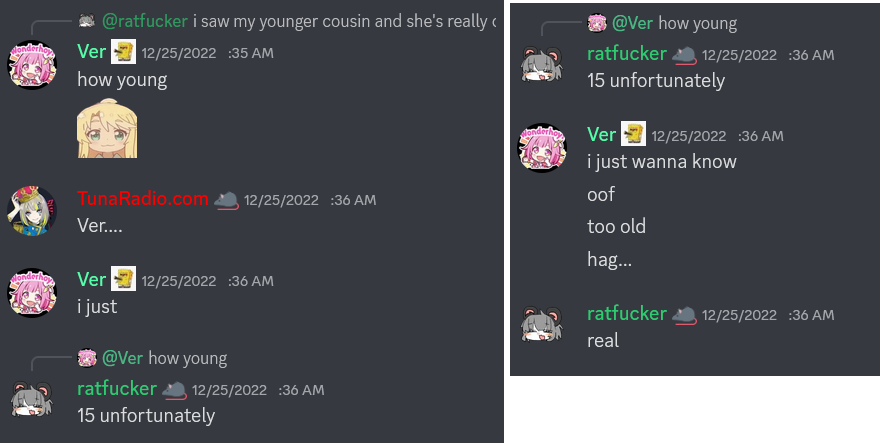883x443 pixels.
Task: Click the tiny pink avatar in the right panel's reply preview
Action: 596,23
